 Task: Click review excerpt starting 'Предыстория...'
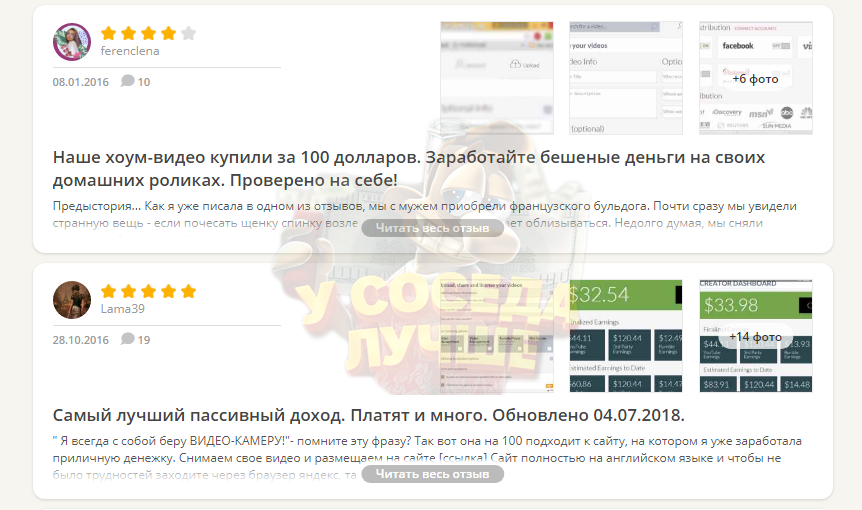[x=424, y=214]
